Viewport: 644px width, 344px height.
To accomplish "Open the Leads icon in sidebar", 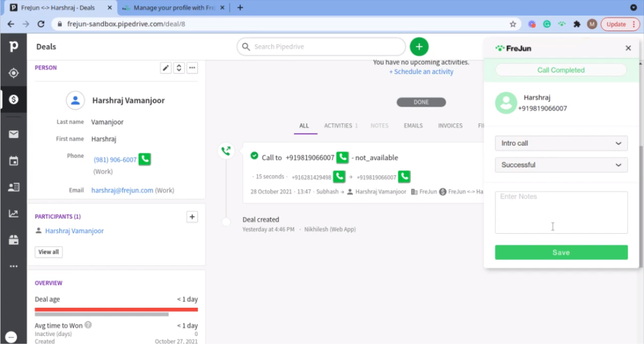I will coord(14,73).
